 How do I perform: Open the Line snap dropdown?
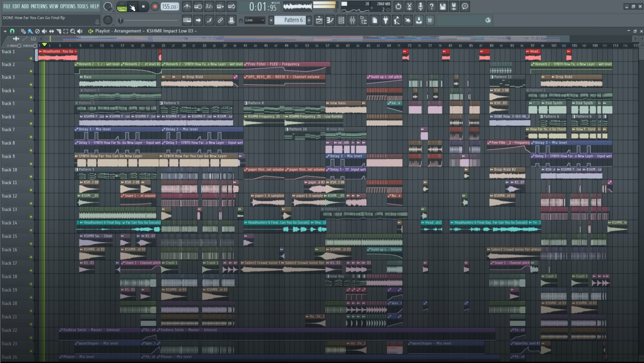[255, 20]
